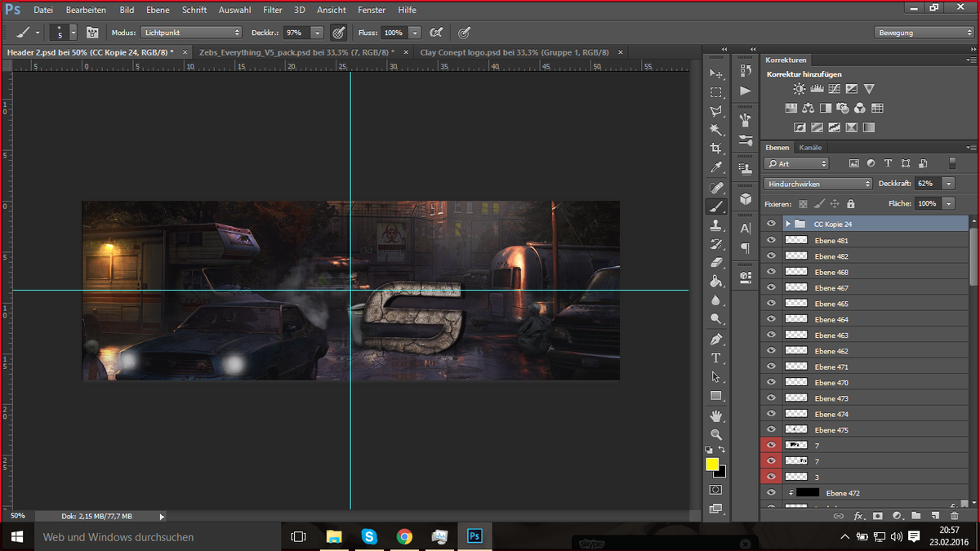Image resolution: width=980 pixels, height=551 pixels.
Task: Hide layer Ebene 481
Action: (771, 240)
